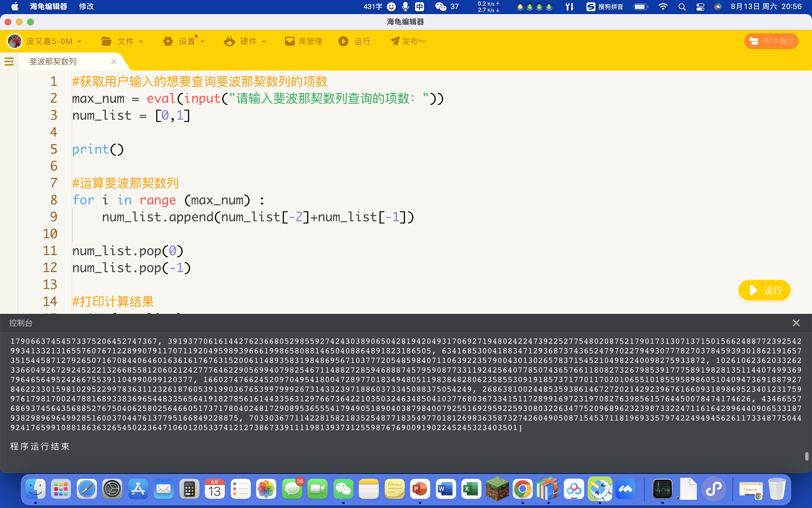
Task: Open the 库管理 library manager
Action: [x=303, y=41]
